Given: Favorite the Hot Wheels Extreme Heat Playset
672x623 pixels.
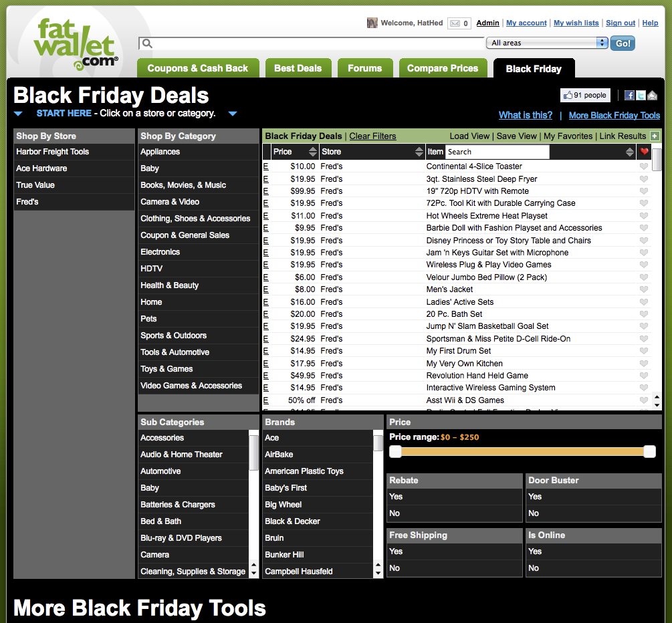Looking at the screenshot, I should 644,215.
